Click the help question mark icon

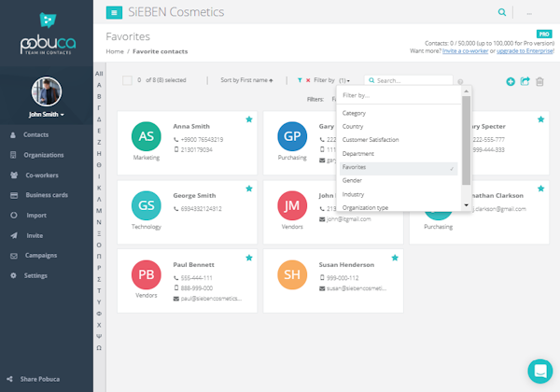tap(460, 82)
